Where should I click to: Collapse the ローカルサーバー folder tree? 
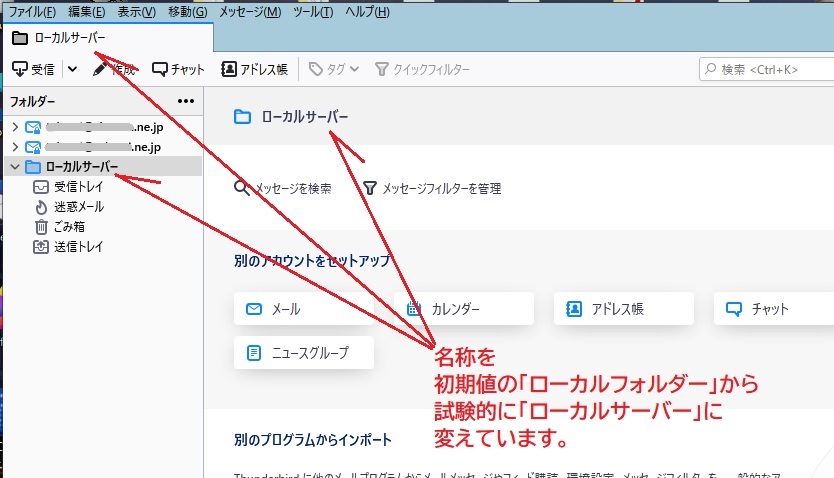click(x=14, y=167)
